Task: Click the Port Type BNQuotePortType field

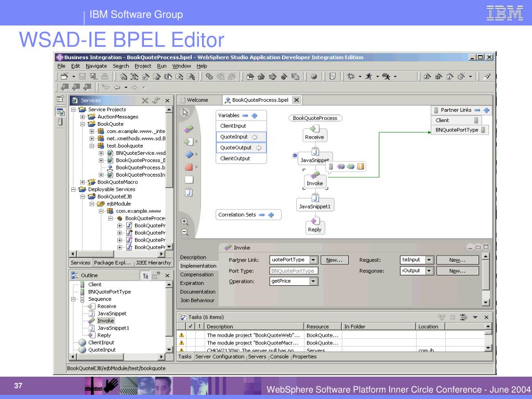Action: click(x=294, y=271)
